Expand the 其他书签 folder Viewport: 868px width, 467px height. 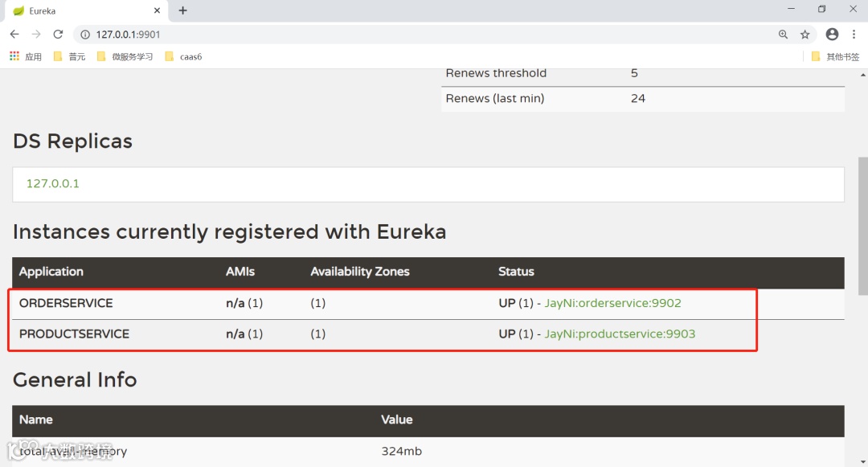coord(836,56)
